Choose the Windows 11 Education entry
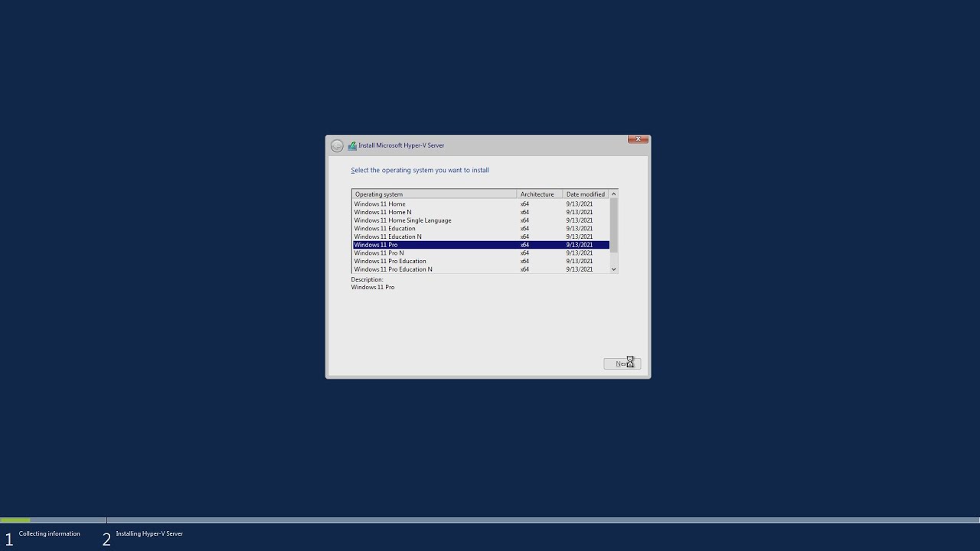 [481, 228]
